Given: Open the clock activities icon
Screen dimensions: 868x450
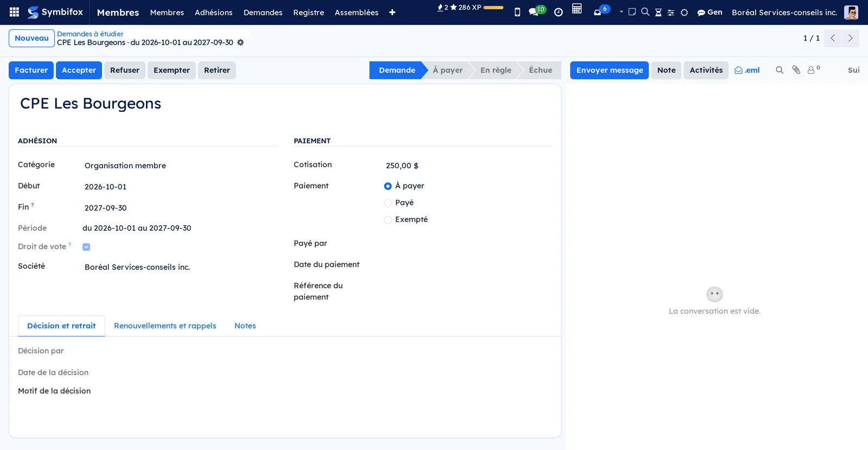Looking at the screenshot, I should tap(558, 12).
